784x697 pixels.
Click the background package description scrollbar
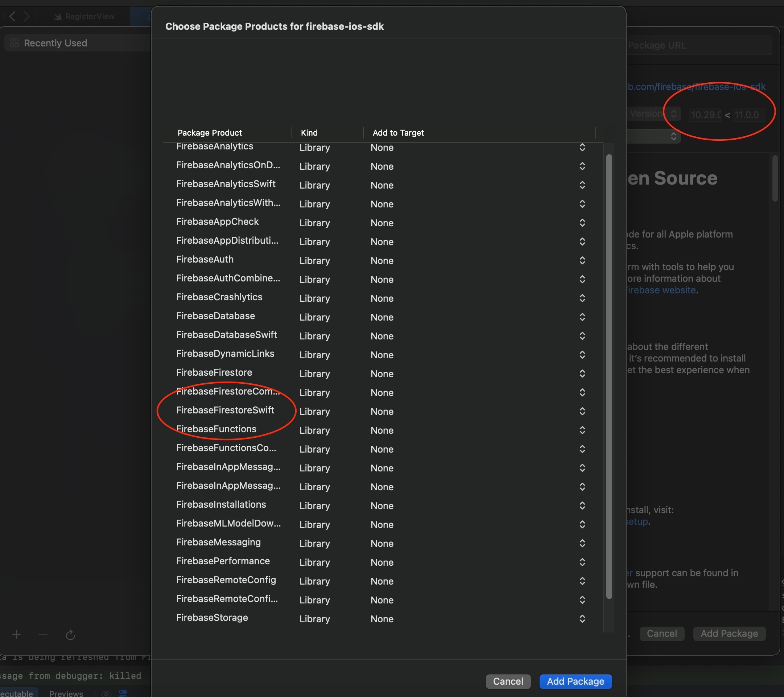pos(775,178)
